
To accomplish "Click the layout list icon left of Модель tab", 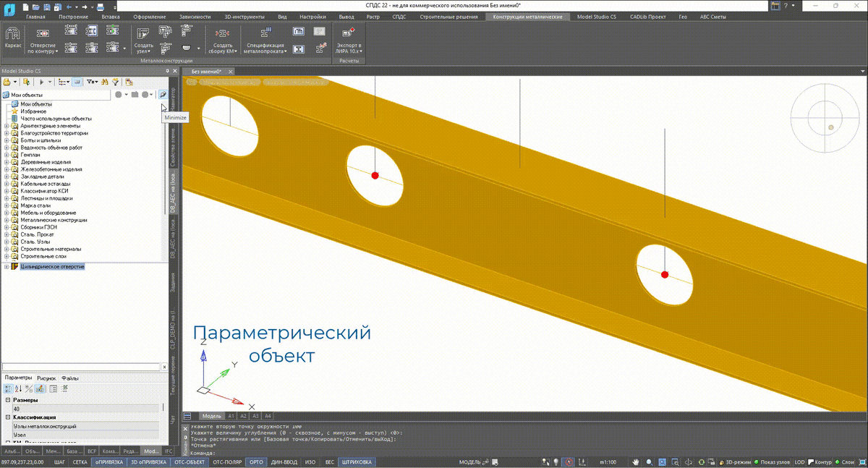I will 187,416.
